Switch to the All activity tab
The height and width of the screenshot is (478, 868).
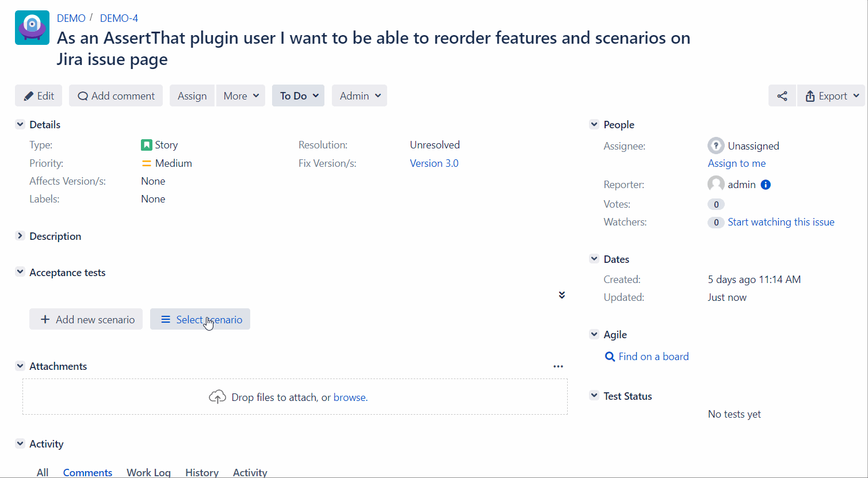[x=43, y=472]
